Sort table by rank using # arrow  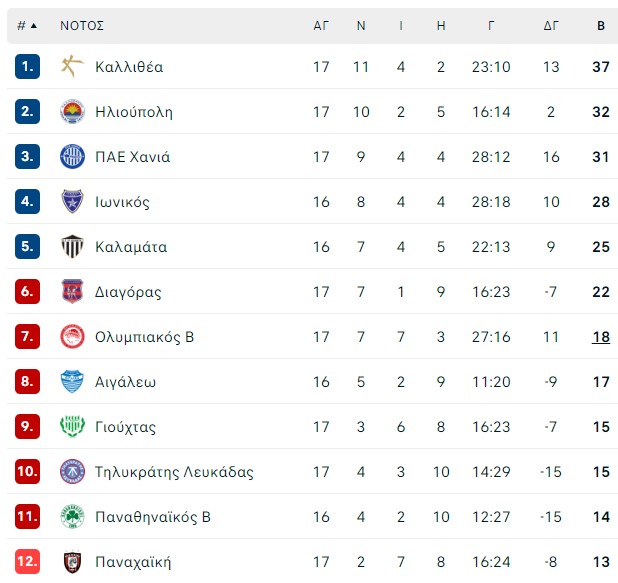(27, 26)
